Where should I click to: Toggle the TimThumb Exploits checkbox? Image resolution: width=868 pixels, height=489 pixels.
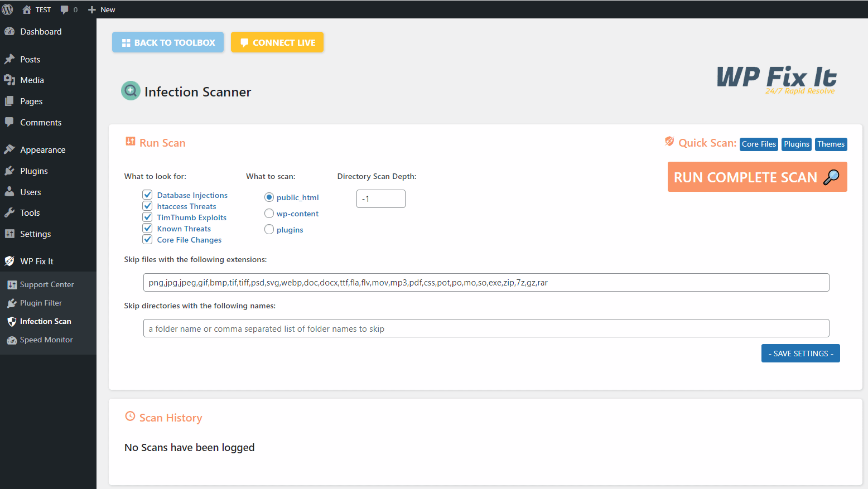pyautogui.click(x=147, y=217)
